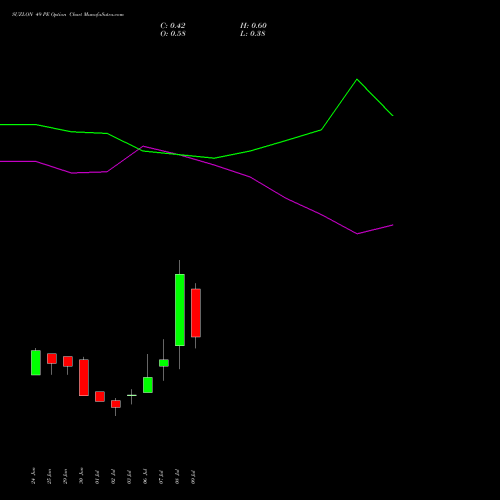Click the red candle for 01 Jul
The width and height of the screenshot is (500, 500).
[100, 396]
